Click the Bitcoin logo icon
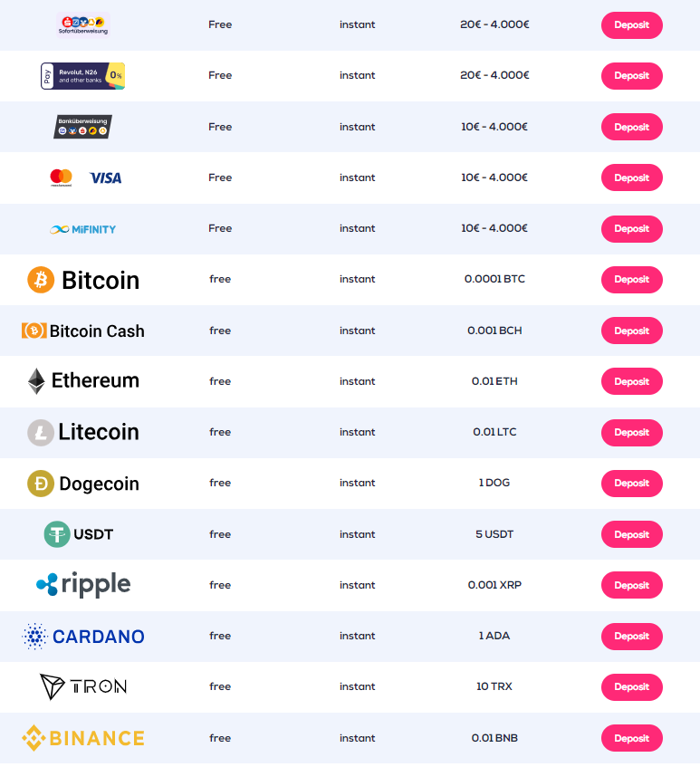Viewport: 700px width, 767px height. tap(41, 280)
